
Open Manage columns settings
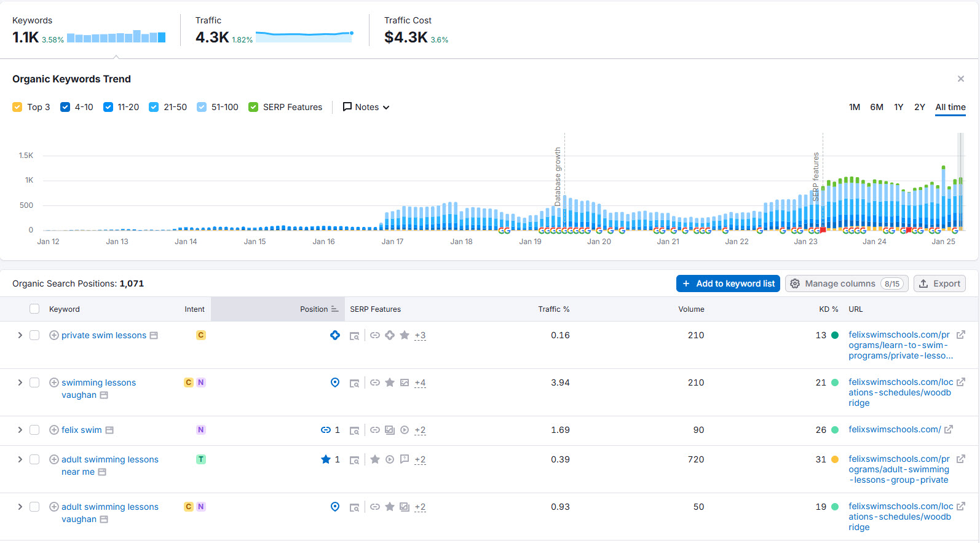point(847,283)
